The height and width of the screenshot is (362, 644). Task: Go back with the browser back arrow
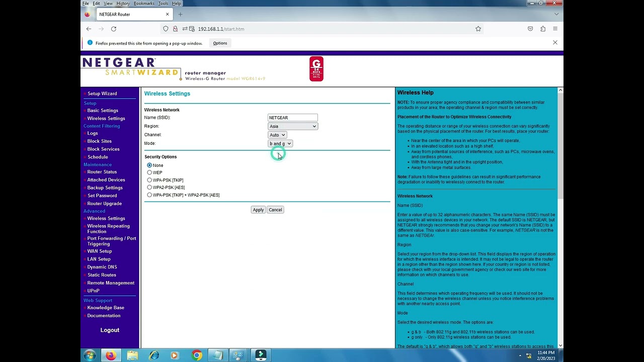click(x=89, y=29)
